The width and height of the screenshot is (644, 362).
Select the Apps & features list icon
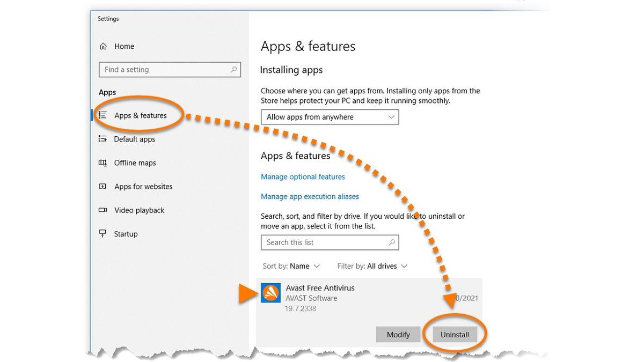pos(103,115)
